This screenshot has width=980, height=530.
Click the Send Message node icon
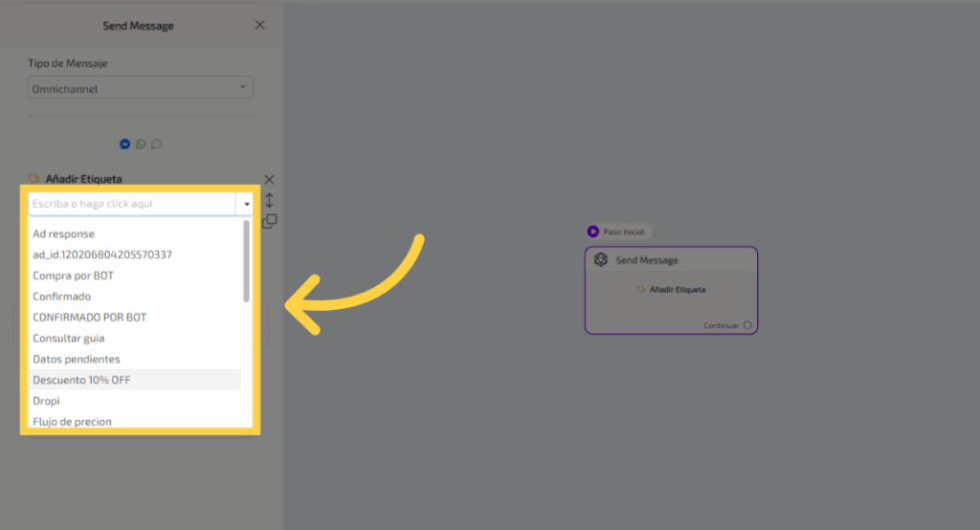click(601, 260)
